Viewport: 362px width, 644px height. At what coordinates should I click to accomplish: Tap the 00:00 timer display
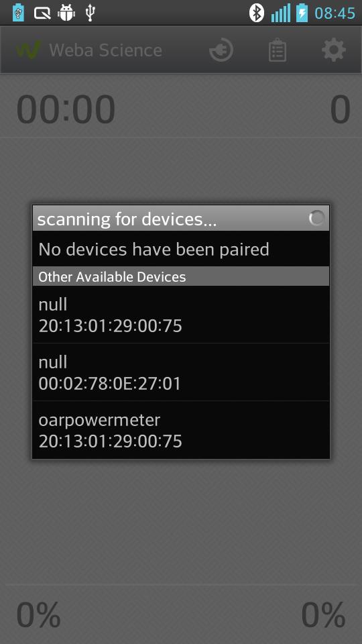[66, 109]
